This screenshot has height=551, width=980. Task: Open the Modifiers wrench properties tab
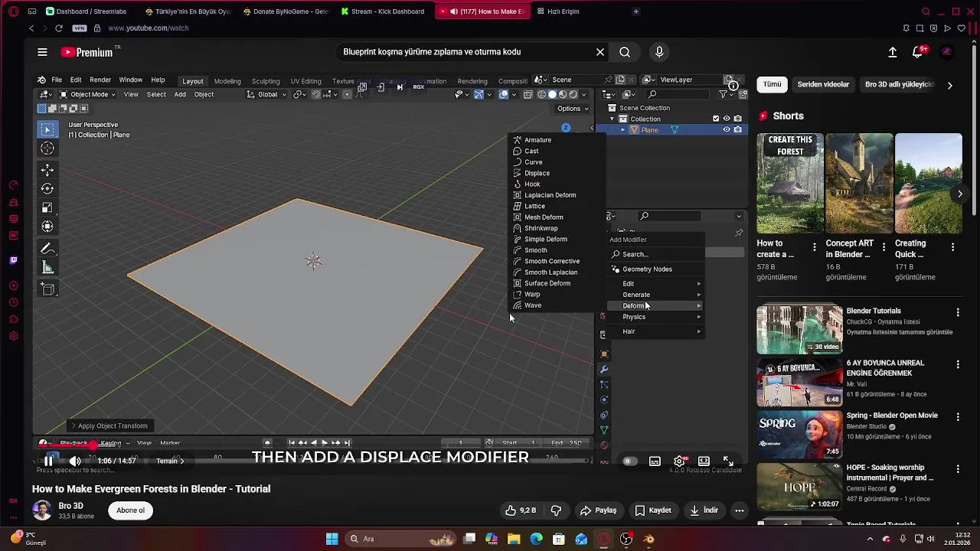point(604,369)
